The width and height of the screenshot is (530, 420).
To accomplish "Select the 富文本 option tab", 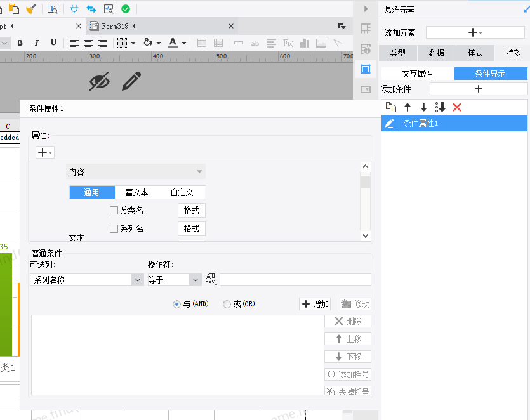I will coord(137,192).
